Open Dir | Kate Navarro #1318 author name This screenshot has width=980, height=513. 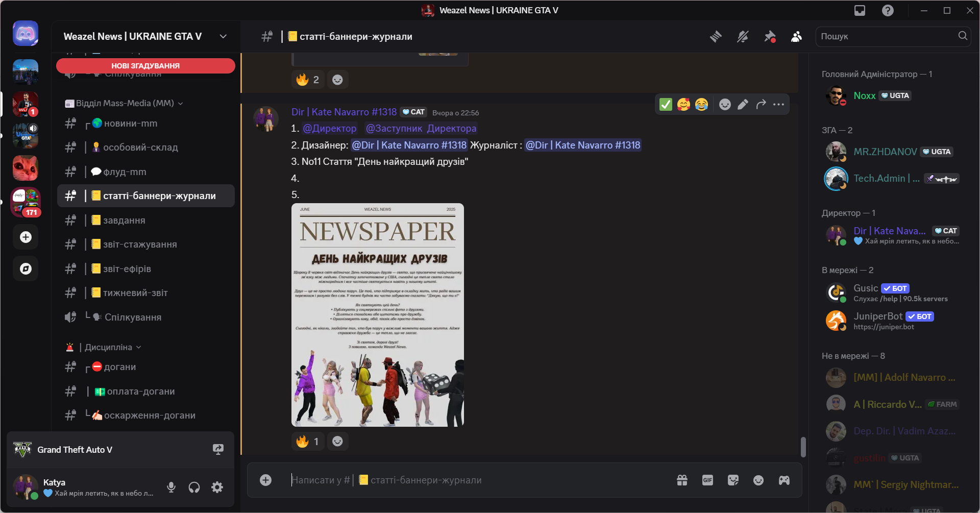[344, 112]
